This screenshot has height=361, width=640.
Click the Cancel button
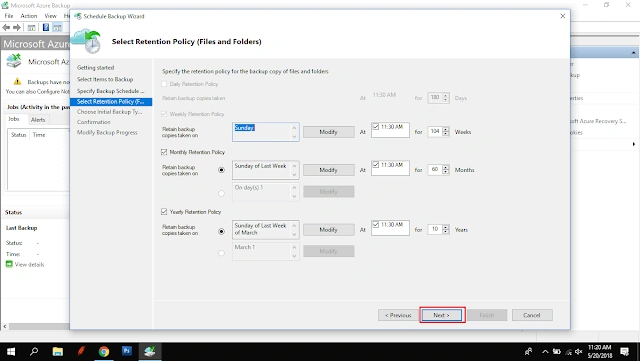click(532, 315)
